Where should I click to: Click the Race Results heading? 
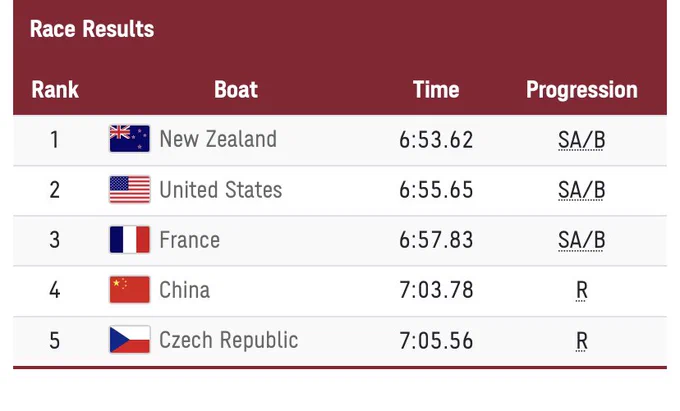tap(92, 29)
